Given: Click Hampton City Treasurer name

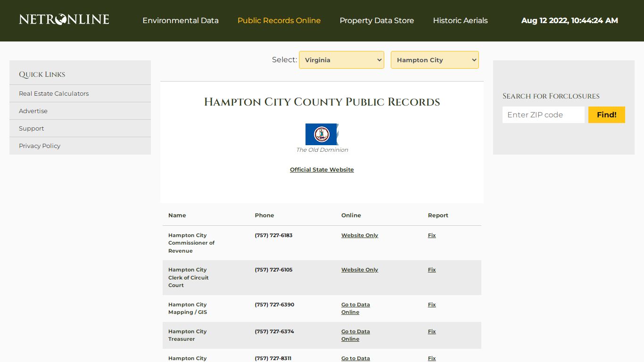Looking at the screenshot, I should coord(188,335).
